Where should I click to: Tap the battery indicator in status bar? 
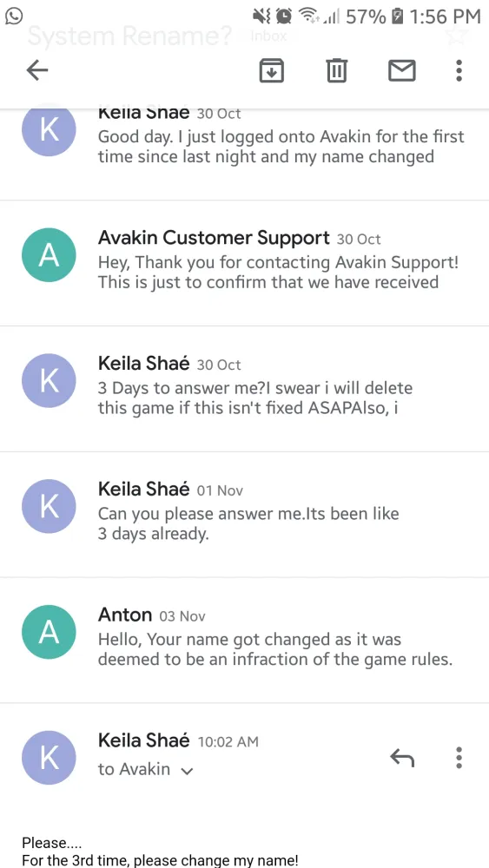pos(397,16)
